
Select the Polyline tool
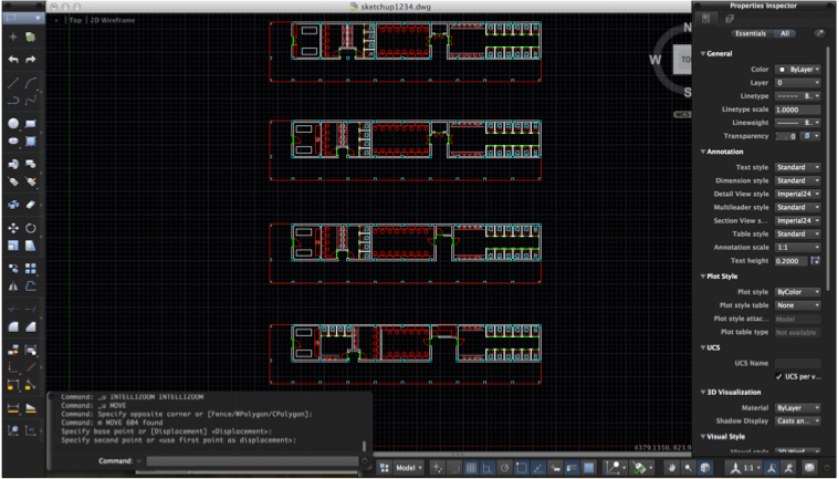pos(13,100)
